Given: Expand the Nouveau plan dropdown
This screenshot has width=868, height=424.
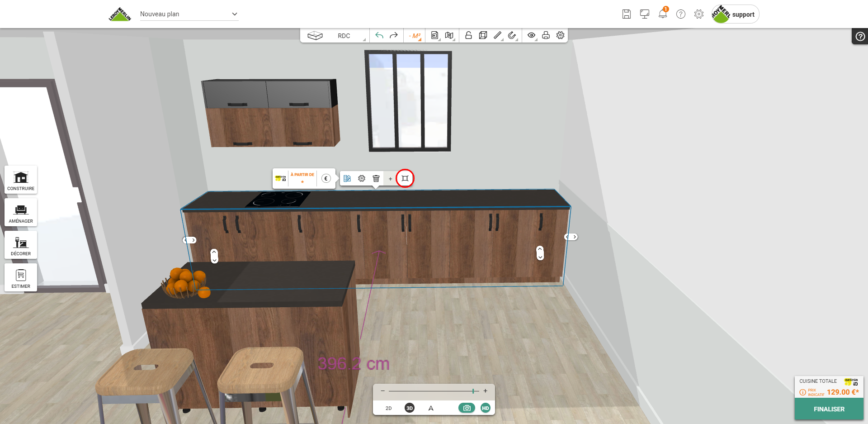Looking at the screenshot, I should [189, 14].
